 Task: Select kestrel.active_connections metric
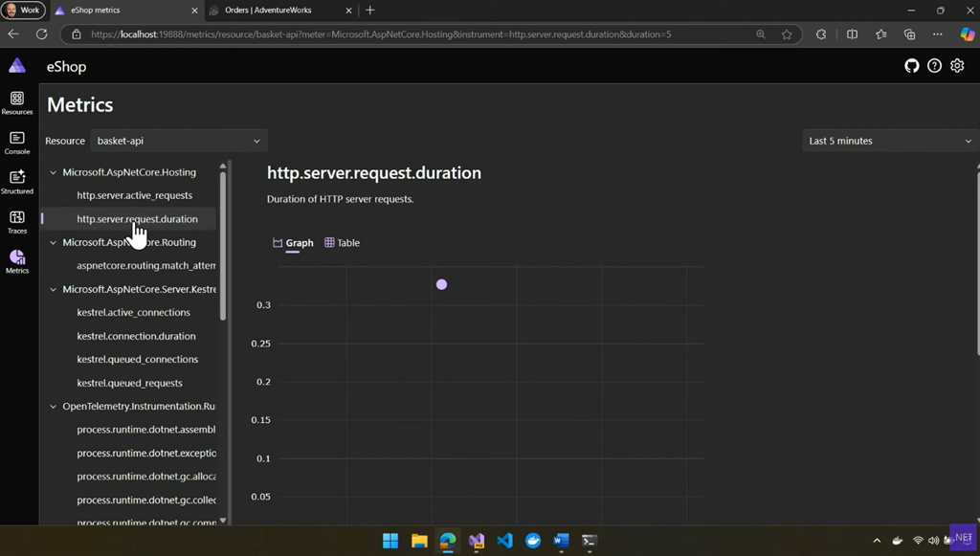click(x=133, y=312)
